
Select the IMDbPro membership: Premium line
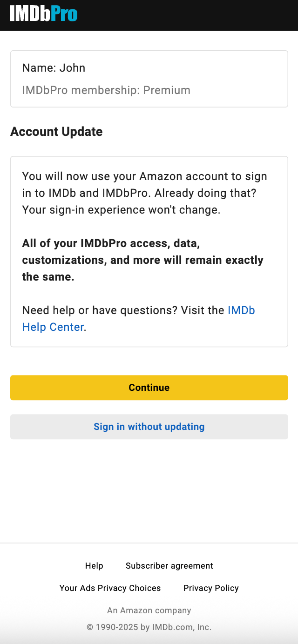click(106, 90)
